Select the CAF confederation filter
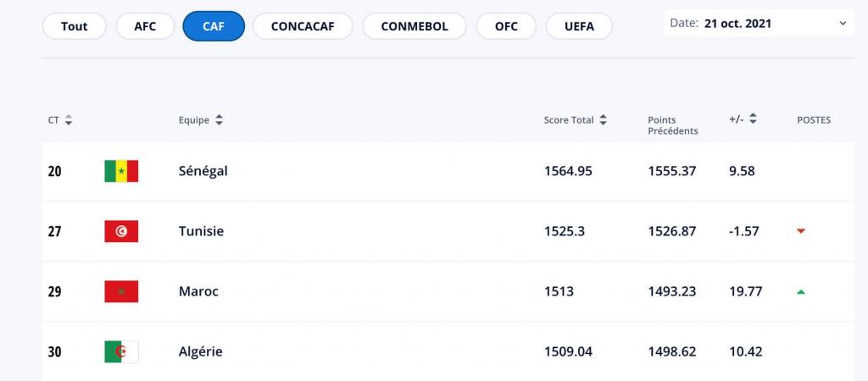Image resolution: width=868 pixels, height=381 pixels. coord(214,26)
